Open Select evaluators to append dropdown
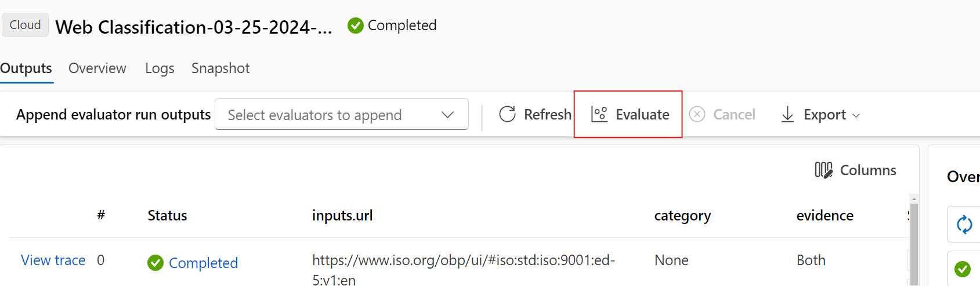 coord(341,114)
